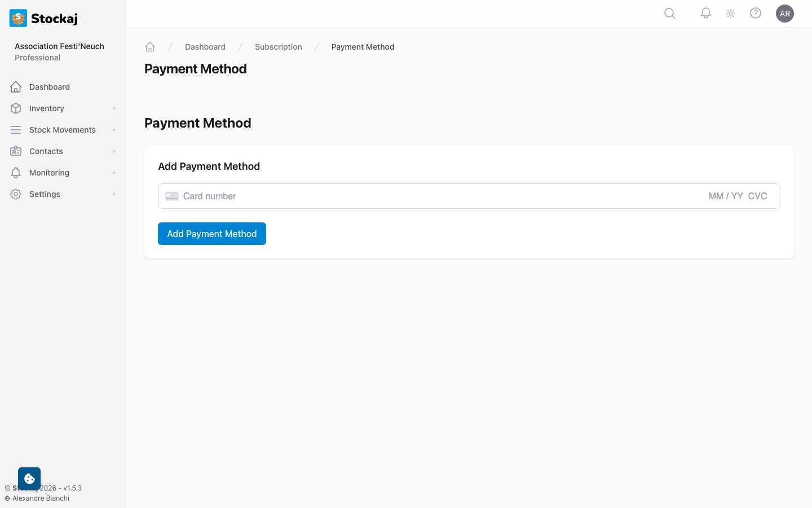Expand the Contacts submenu arrow
The image size is (812, 508).
click(x=114, y=151)
